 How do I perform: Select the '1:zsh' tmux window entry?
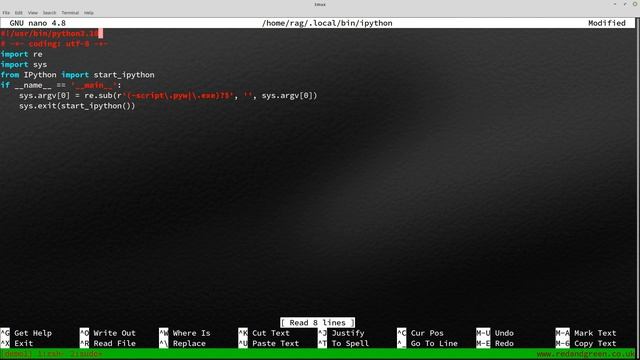50,354
